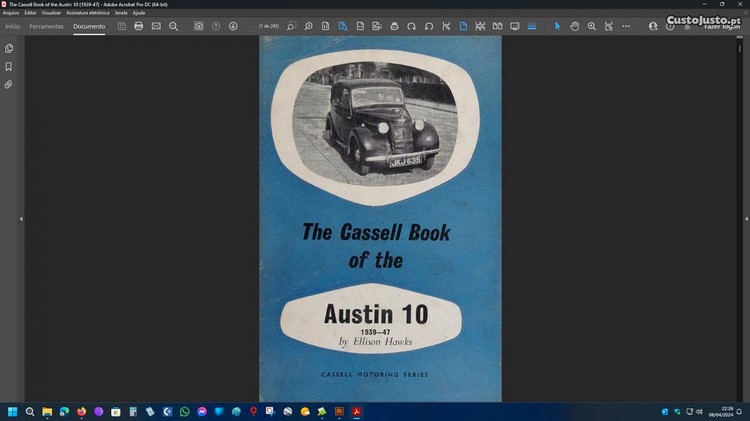Screen dimensions: 750x421
Task: Select the hand pan tool
Action: point(574,26)
